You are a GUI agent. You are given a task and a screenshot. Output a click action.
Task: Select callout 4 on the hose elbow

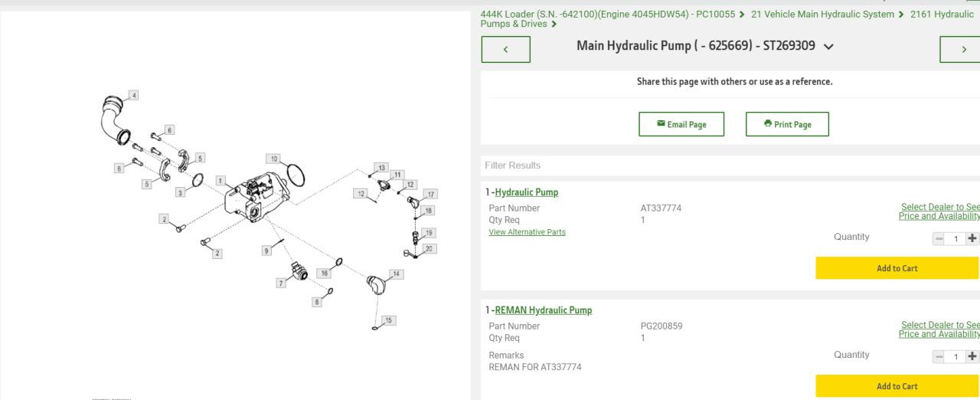click(x=135, y=95)
